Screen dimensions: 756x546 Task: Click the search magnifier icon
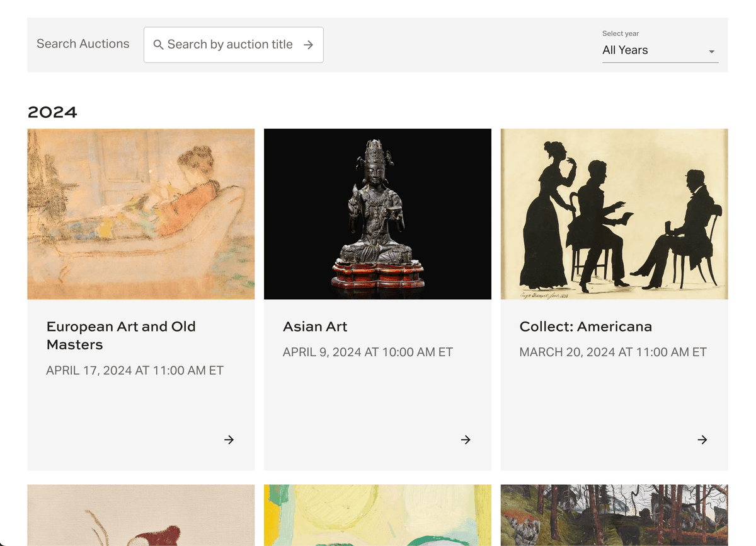pyautogui.click(x=159, y=45)
